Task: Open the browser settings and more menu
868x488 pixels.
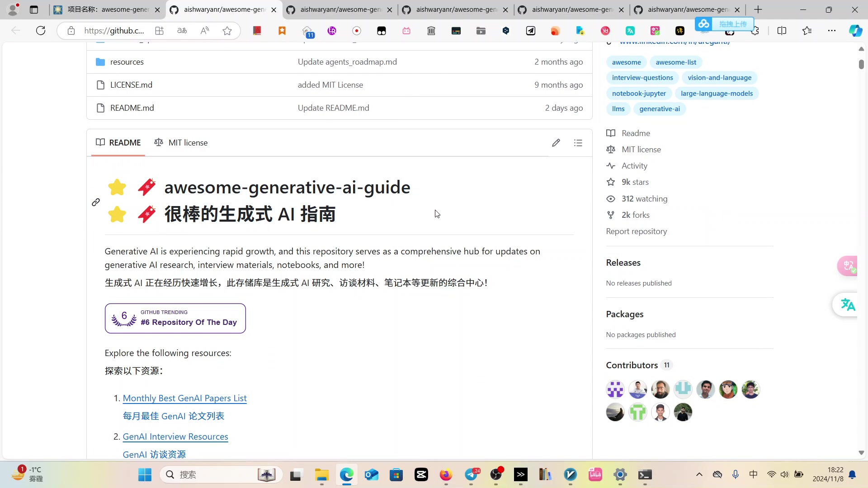Action: 832,31
